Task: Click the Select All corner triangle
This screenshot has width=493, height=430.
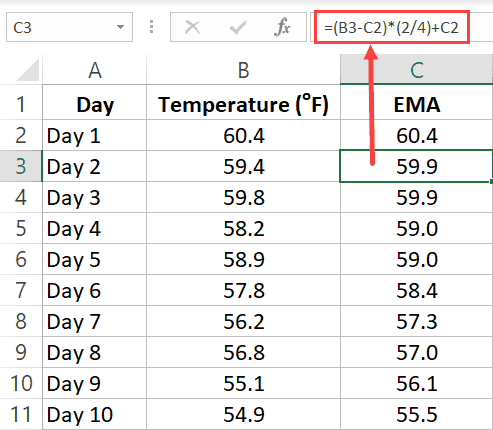Action: click(x=28, y=70)
